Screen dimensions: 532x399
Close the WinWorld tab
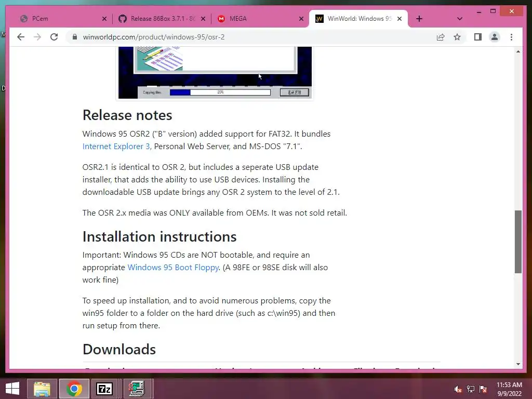coord(400,19)
